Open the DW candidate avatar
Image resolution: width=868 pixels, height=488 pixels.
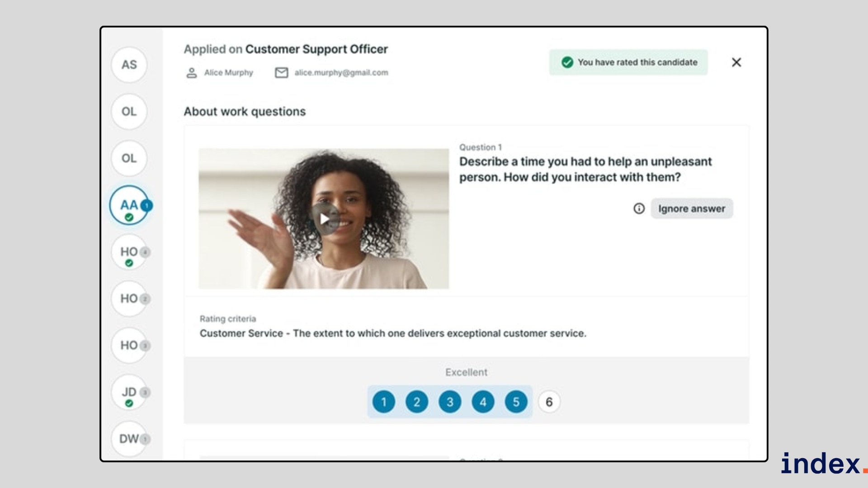tap(129, 439)
